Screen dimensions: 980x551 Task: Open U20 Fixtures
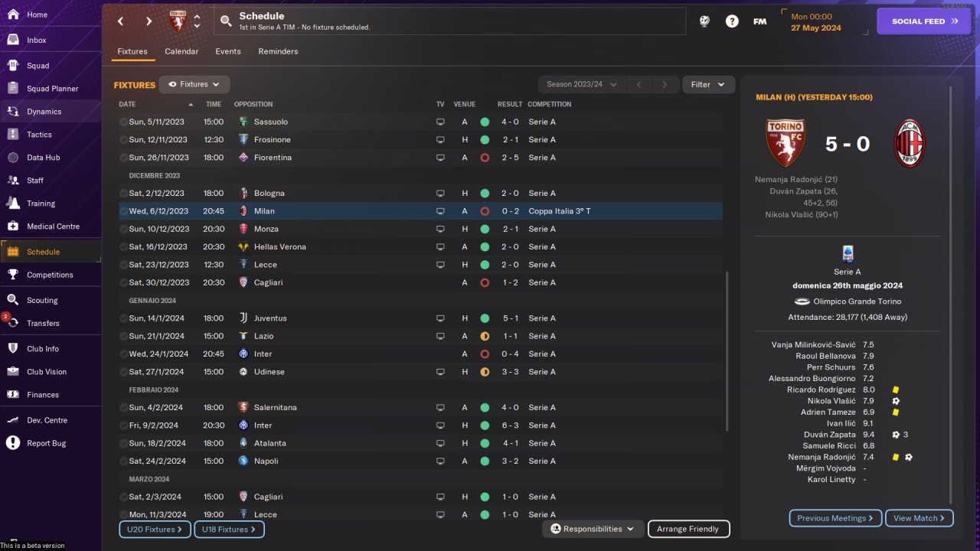tap(155, 529)
